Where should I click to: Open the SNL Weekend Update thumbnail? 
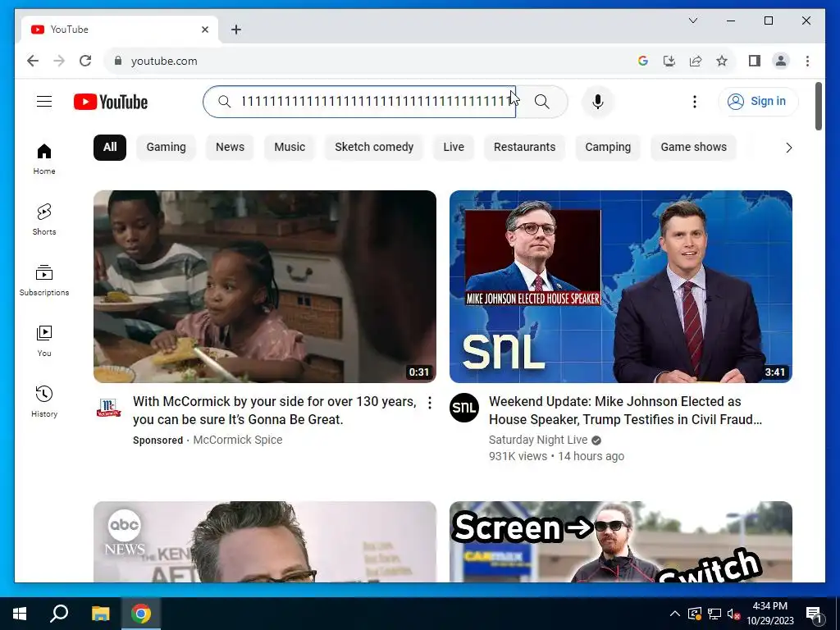(621, 286)
